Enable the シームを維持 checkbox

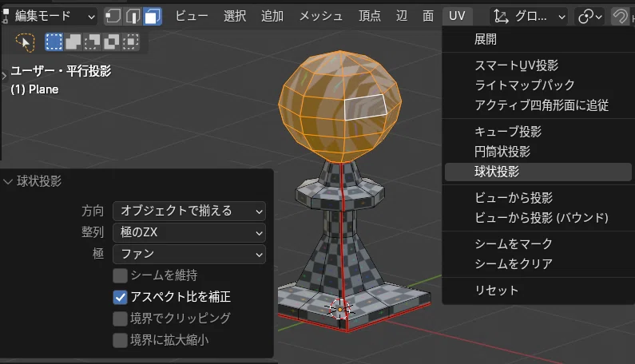point(120,275)
